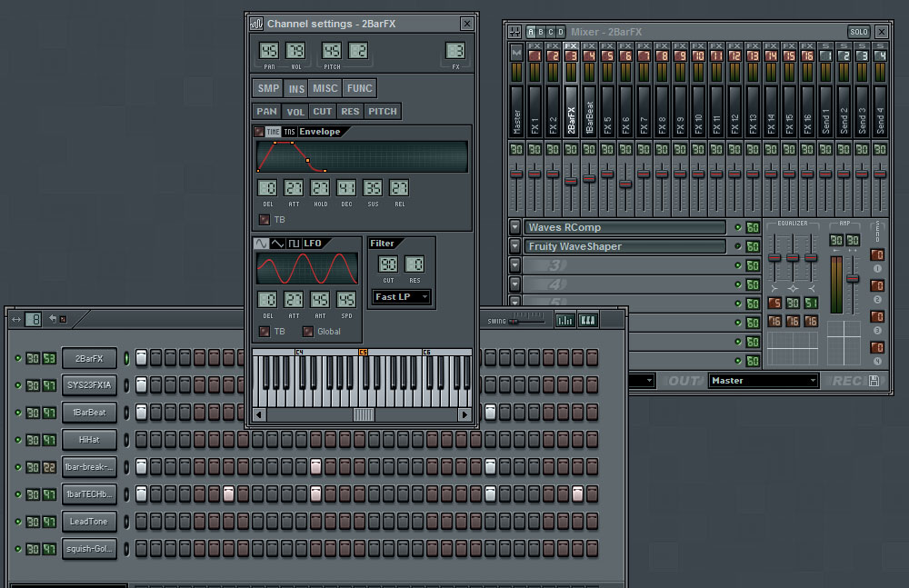The width and height of the screenshot is (909, 588).
Task: Open the Fruity WaveShaper slot arrow menu
Action: coord(514,246)
